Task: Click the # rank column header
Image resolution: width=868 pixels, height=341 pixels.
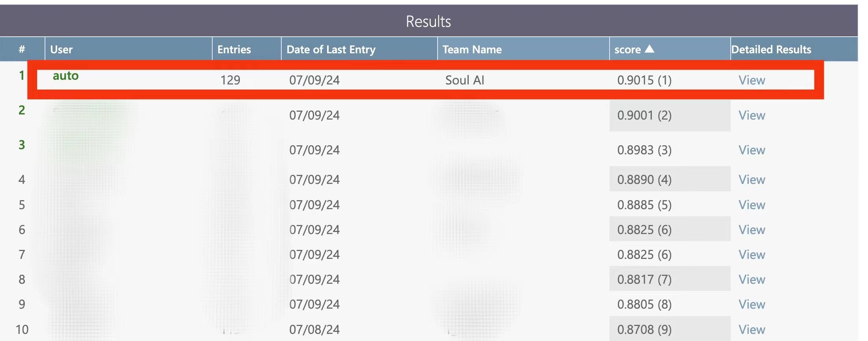Action: coord(22,49)
